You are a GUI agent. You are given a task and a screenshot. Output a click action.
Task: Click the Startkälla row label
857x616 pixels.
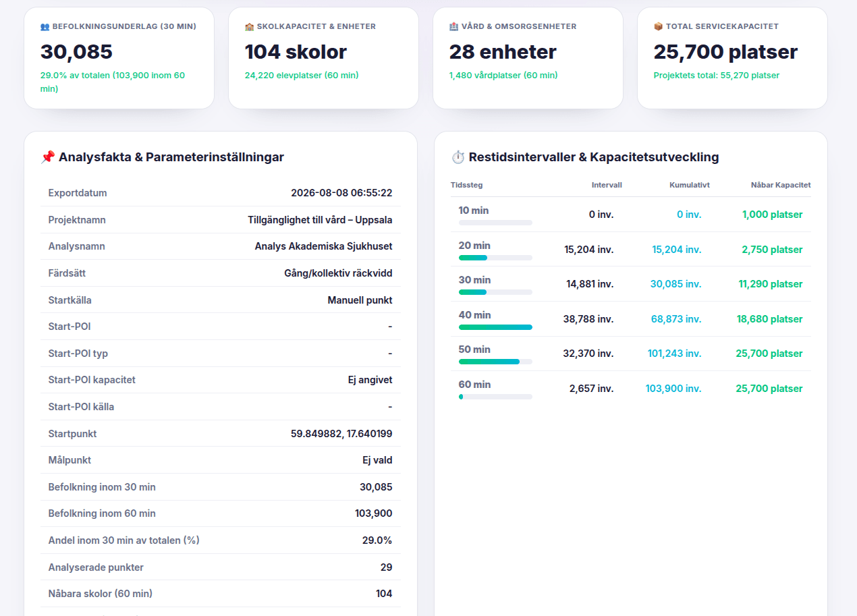click(70, 300)
